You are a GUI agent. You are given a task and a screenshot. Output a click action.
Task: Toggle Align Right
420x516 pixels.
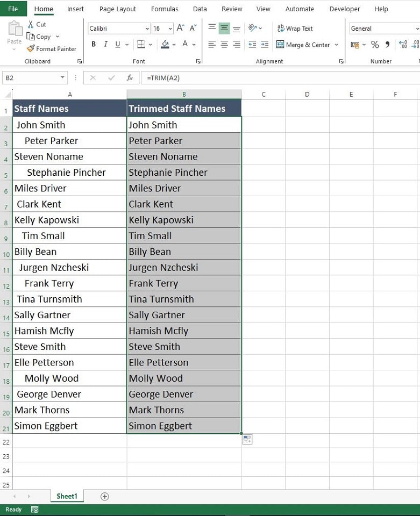click(236, 44)
